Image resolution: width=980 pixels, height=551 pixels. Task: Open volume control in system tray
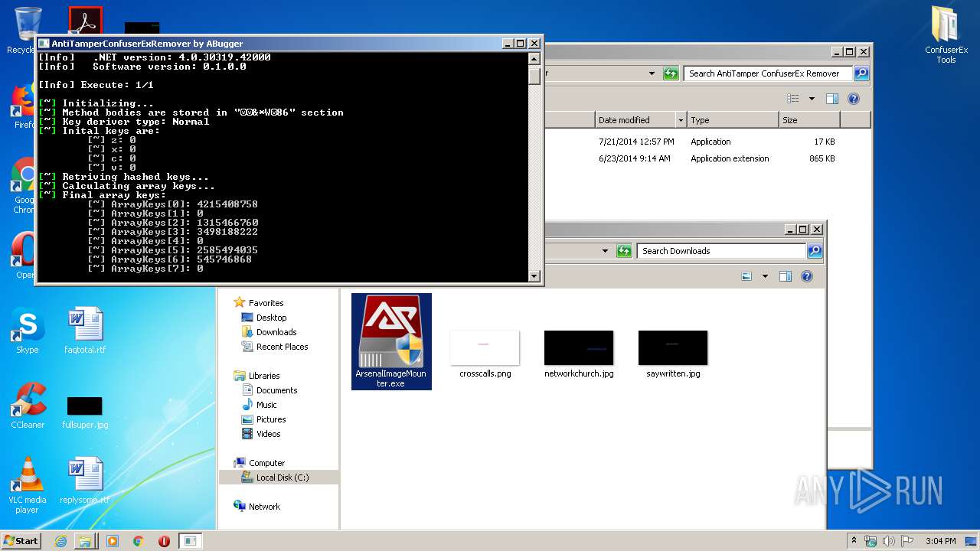[x=889, y=541]
